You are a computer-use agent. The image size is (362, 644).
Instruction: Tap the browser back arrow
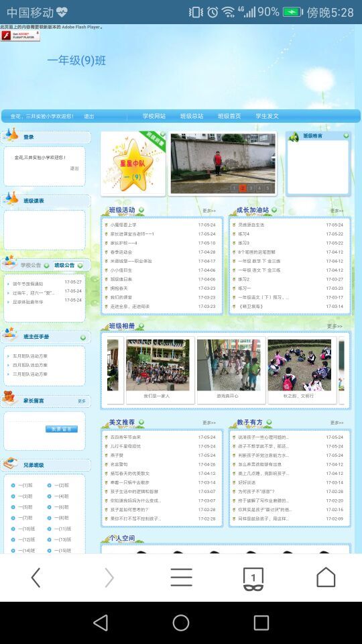tap(36, 578)
